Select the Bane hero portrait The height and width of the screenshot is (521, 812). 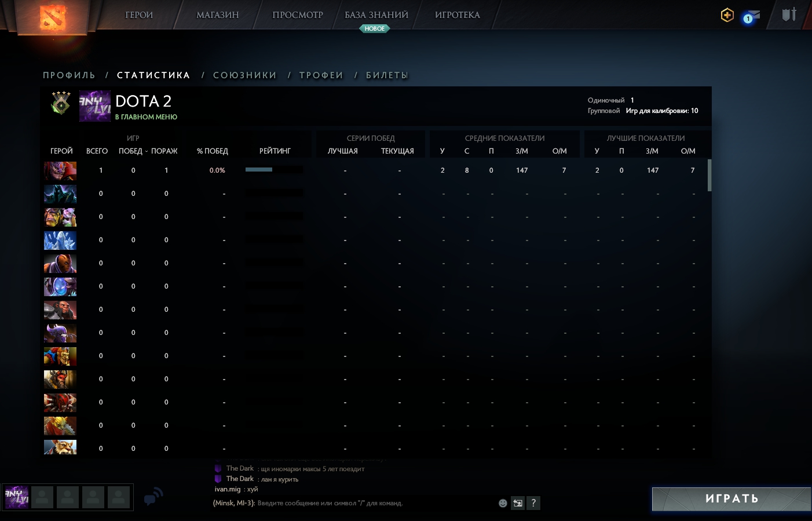60,333
